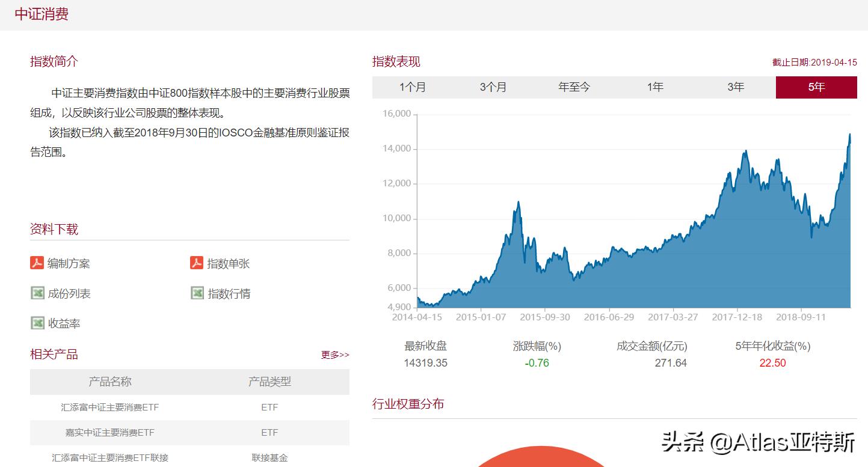Open 更多>> to see more products
The width and height of the screenshot is (868, 467).
click(x=336, y=355)
